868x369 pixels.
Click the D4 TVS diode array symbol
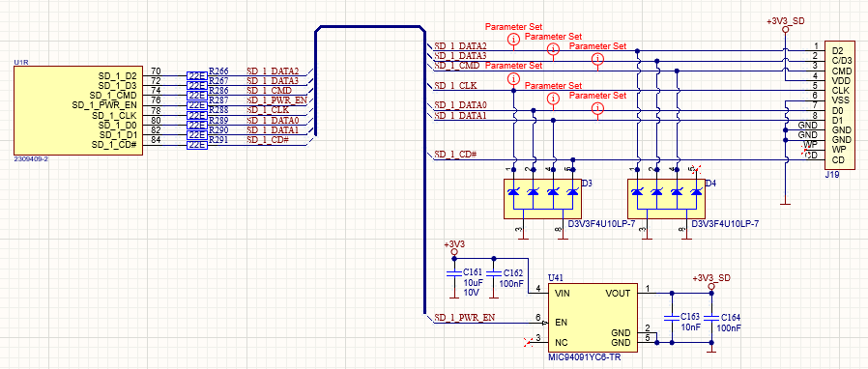[x=667, y=199]
